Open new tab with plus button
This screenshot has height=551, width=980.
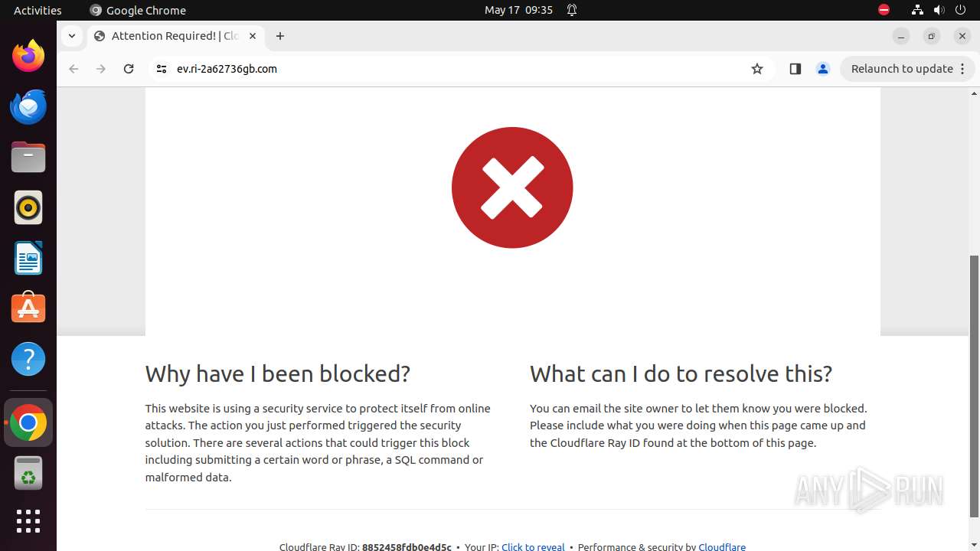(x=280, y=36)
